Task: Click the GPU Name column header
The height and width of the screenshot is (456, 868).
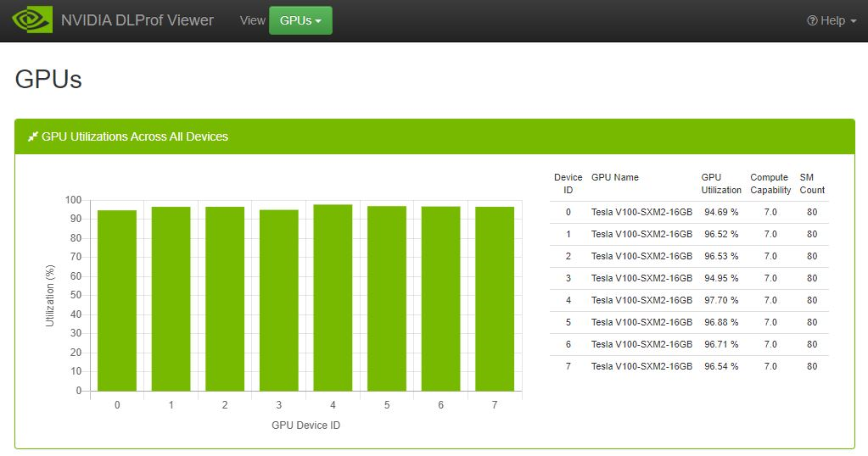Action: pyautogui.click(x=615, y=178)
